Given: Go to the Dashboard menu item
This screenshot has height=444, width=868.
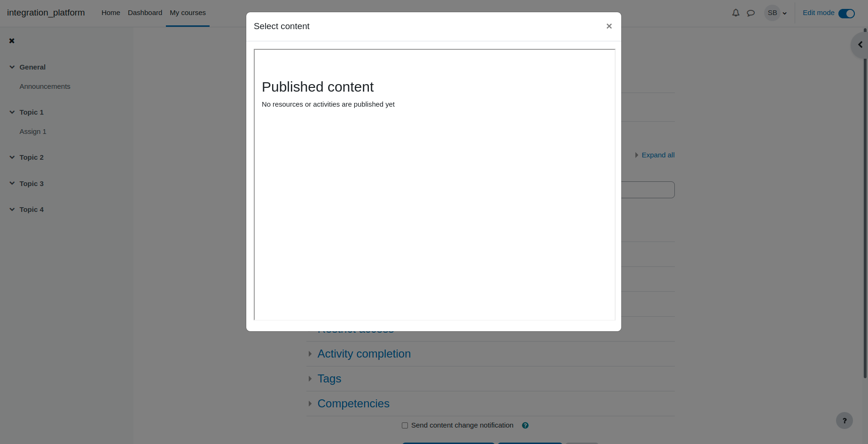Looking at the screenshot, I should point(145,13).
